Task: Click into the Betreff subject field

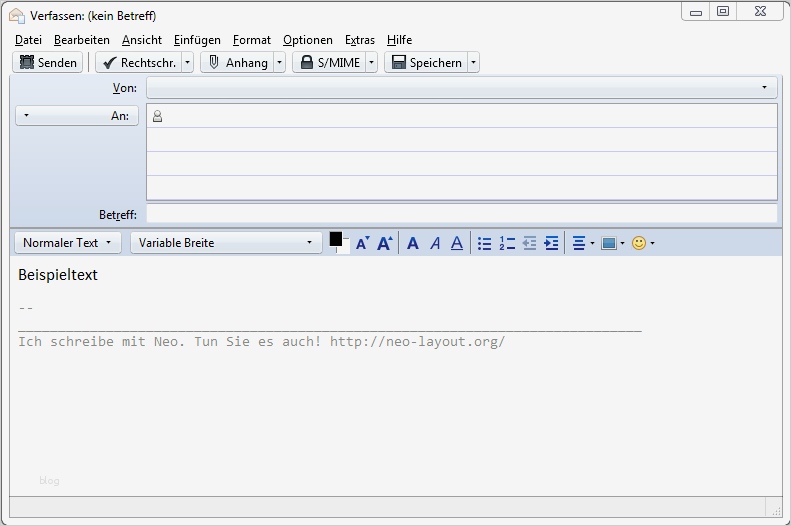Action: pyautogui.click(x=462, y=214)
